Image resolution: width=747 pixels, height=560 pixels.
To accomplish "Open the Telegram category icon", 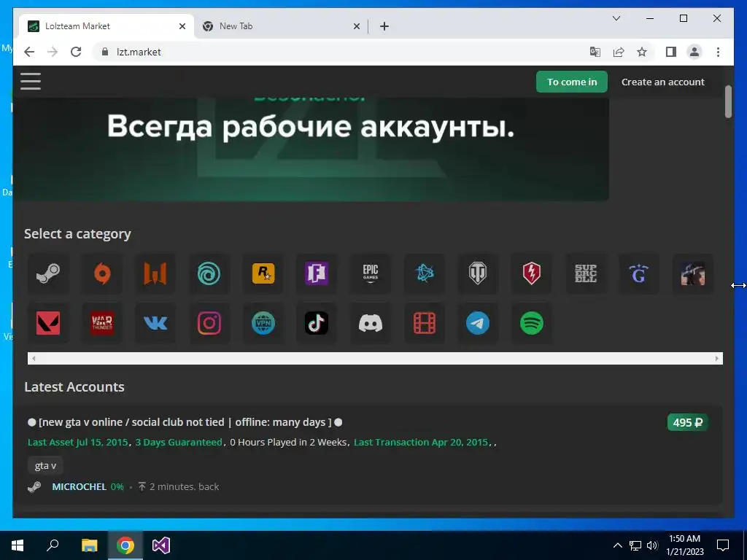I will pyautogui.click(x=478, y=323).
